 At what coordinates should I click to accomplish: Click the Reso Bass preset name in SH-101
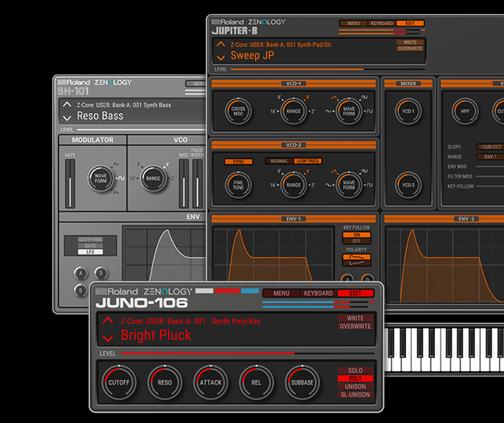(100, 116)
